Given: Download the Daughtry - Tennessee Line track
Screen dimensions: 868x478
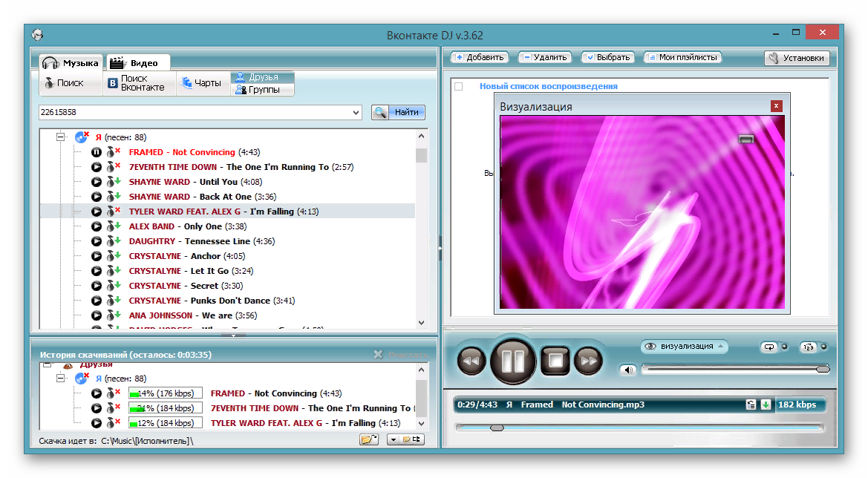Looking at the screenshot, I should coord(113,241).
